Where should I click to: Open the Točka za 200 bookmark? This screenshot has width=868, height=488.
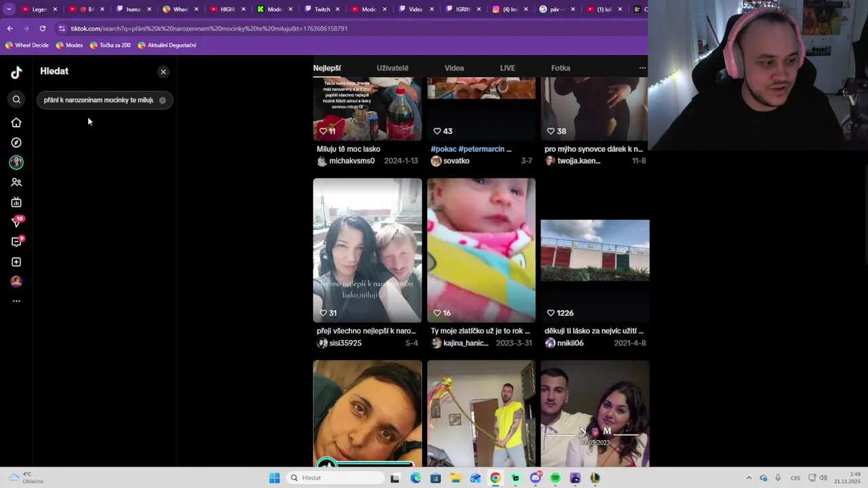click(110, 45)
